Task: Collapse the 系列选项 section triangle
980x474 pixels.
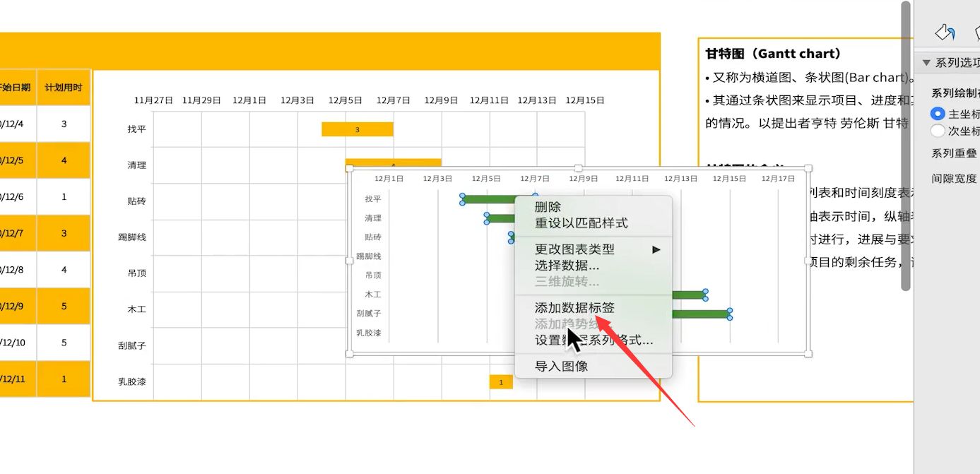Action: click(926, 63)
